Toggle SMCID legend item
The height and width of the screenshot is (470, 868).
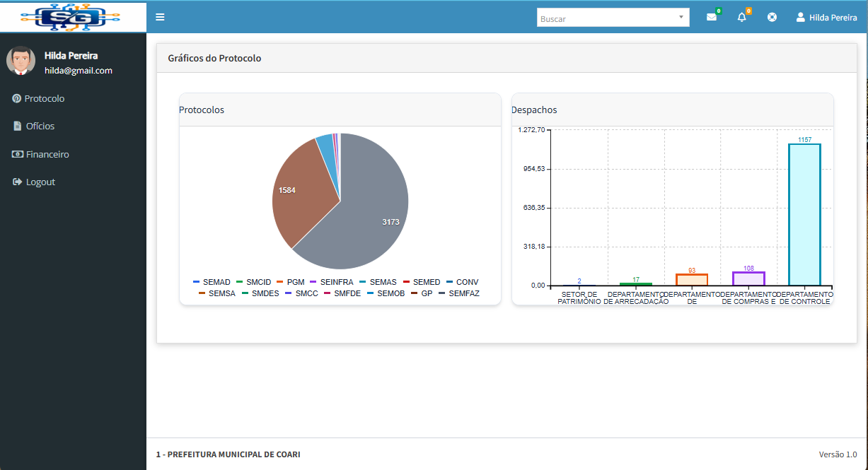point(254,282)
